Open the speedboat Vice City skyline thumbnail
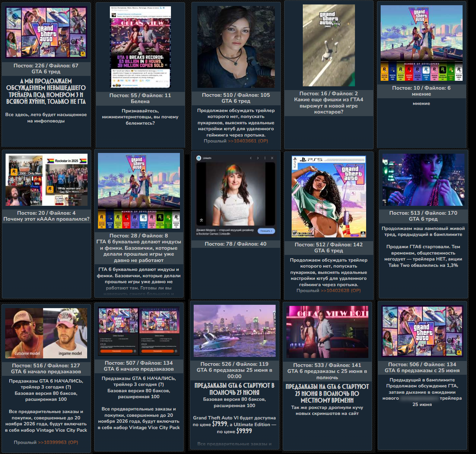The image size is (476, 454). pos(235,331)
